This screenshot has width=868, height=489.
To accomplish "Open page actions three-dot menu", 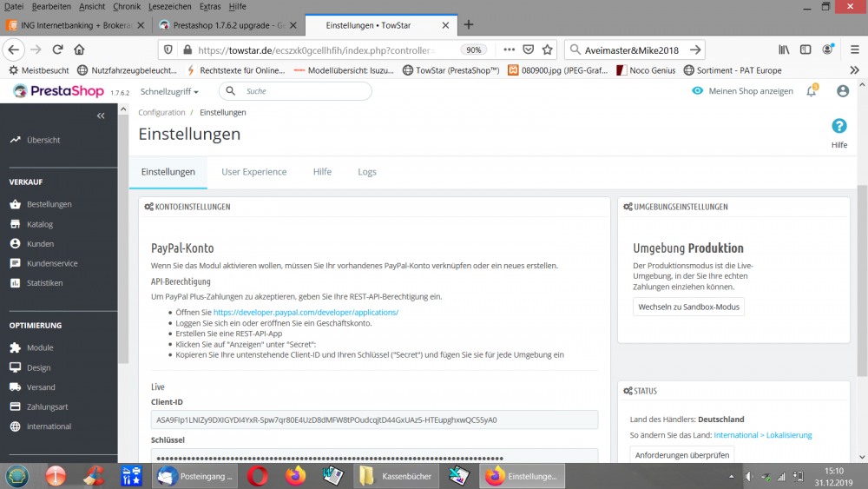I will click(509, 50).
